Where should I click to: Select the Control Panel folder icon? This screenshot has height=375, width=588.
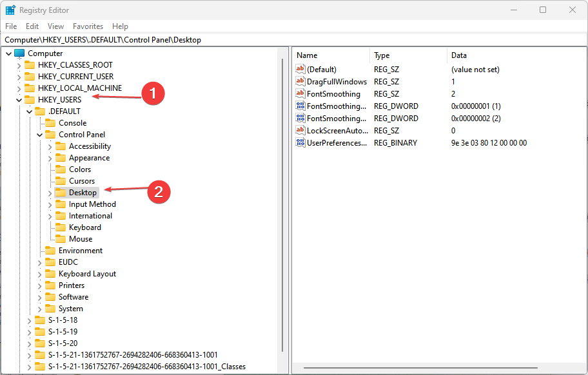coord(50,135)
